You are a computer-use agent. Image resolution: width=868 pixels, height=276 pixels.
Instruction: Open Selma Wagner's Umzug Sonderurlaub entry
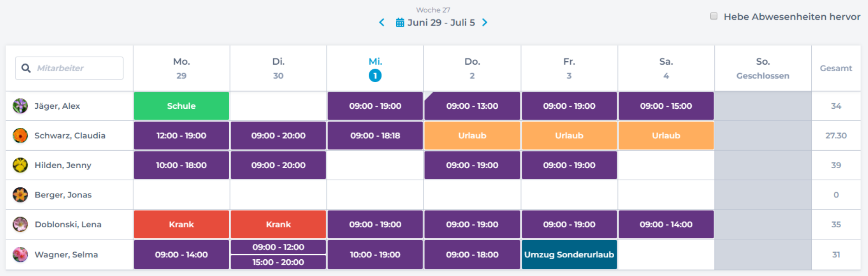click(x=569, y=255)
